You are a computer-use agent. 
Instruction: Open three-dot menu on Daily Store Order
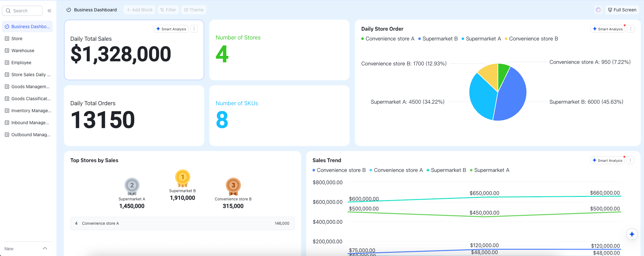tap(630, 29)
